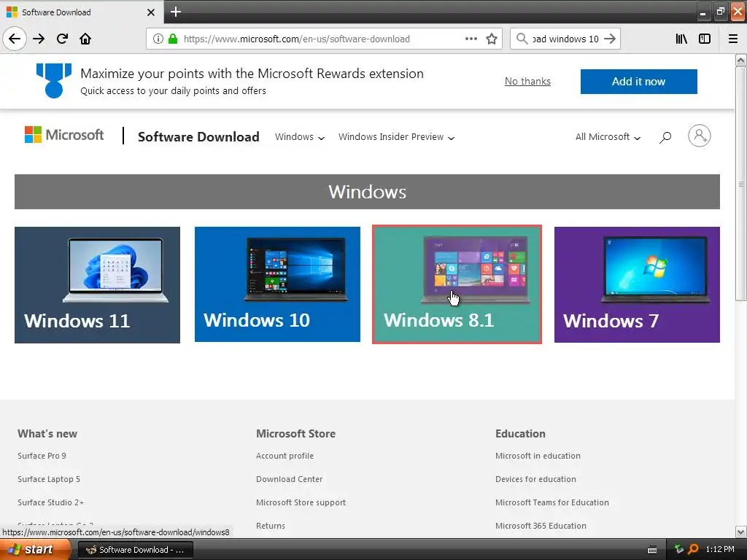This screenshot has height=560, width=747.
Task: Open the browser home page
Action: click(x=85, y=39)
